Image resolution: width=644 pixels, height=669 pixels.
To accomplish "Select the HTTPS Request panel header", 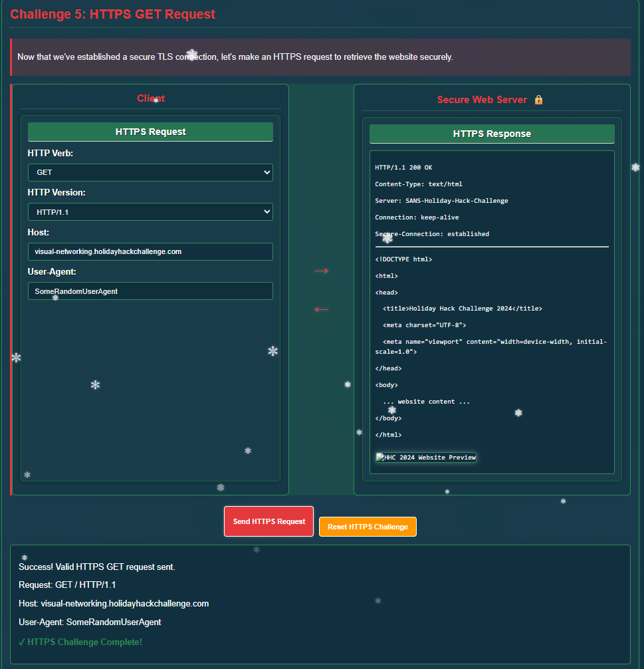I will (150, 132).
